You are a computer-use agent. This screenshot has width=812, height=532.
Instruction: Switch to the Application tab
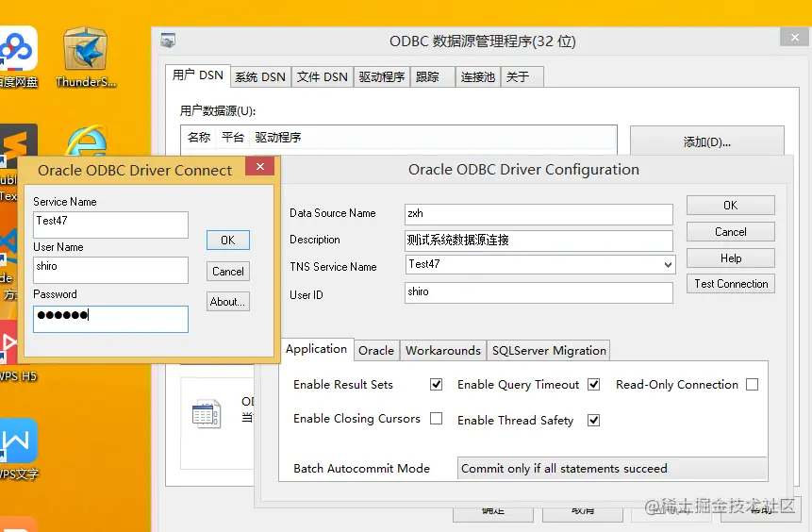(317, 349)
